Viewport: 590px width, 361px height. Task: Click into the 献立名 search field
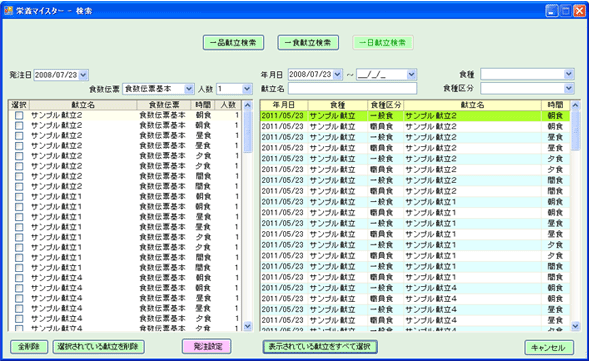[353, 88]
